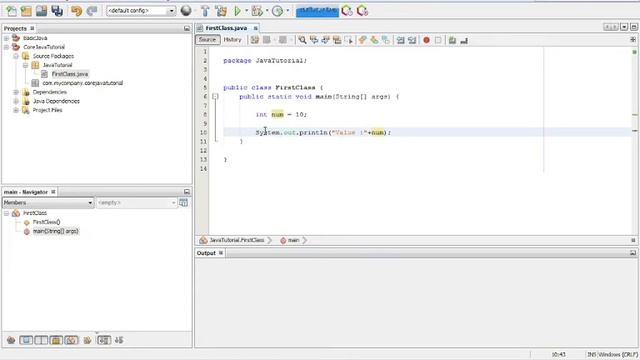Click the Stop Macro Recording icon
640x360 pixels.
(438, 40)
